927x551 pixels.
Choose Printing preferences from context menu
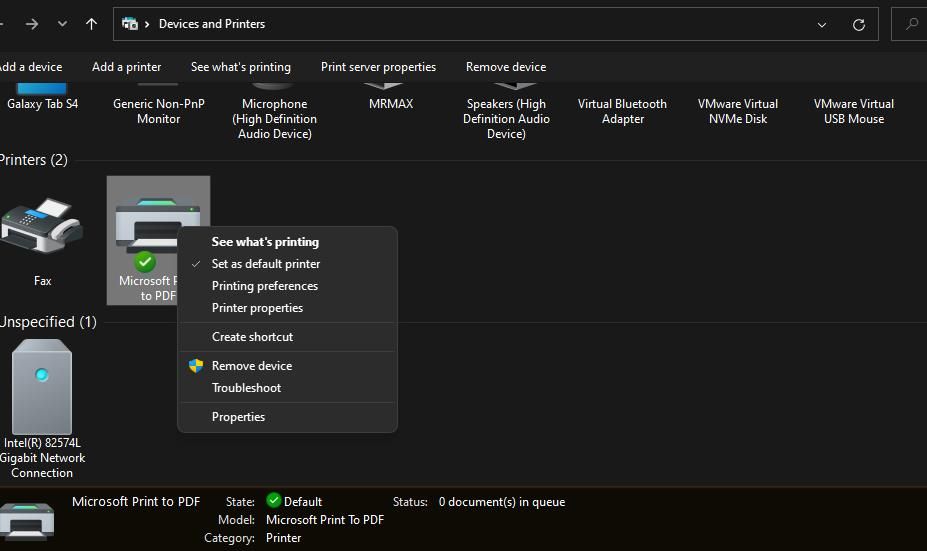265,286
